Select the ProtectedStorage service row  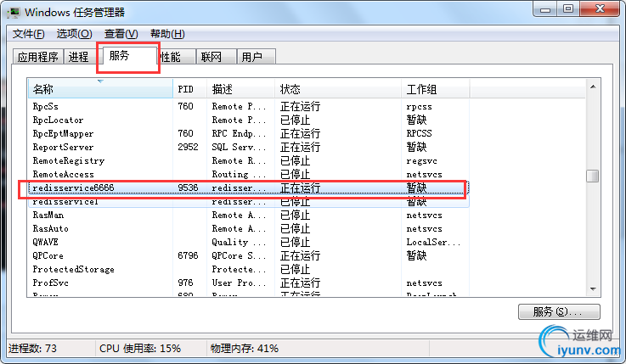pyautogui.click(x=248, y=269)
